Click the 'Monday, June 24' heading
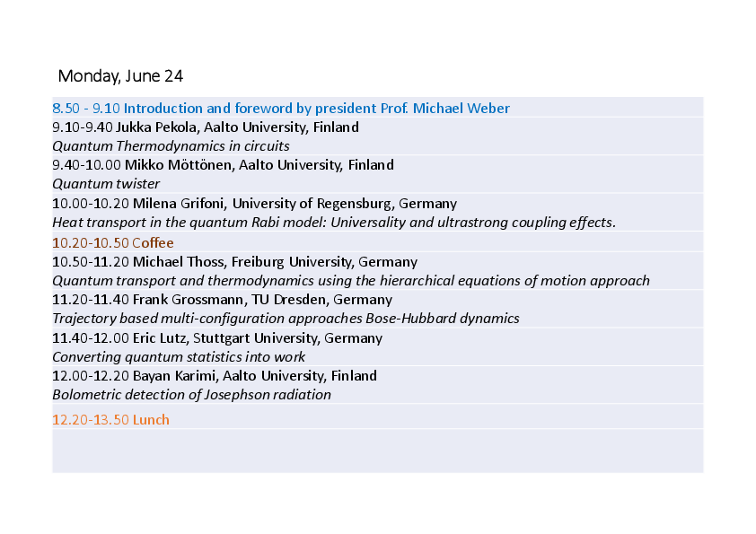 120,76
